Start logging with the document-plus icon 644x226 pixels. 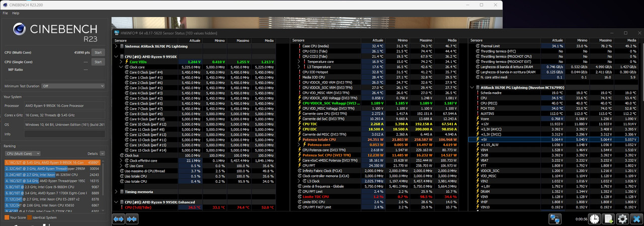point(608,219)
